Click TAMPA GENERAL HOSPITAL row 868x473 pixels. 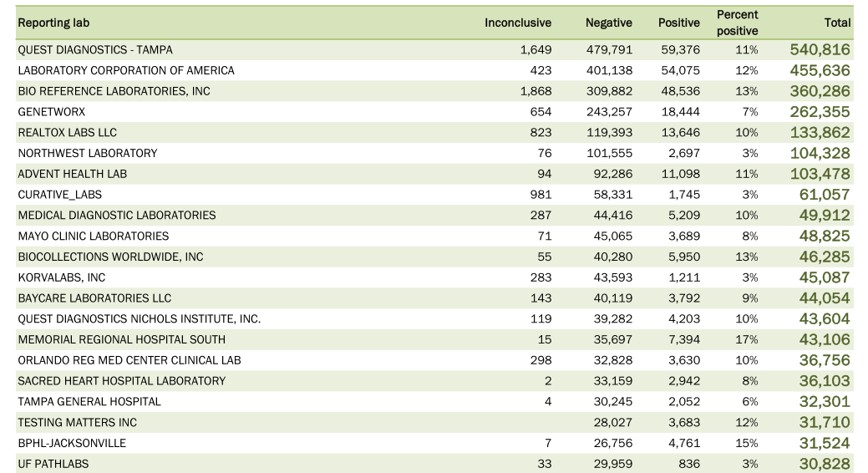click(434, 402)
